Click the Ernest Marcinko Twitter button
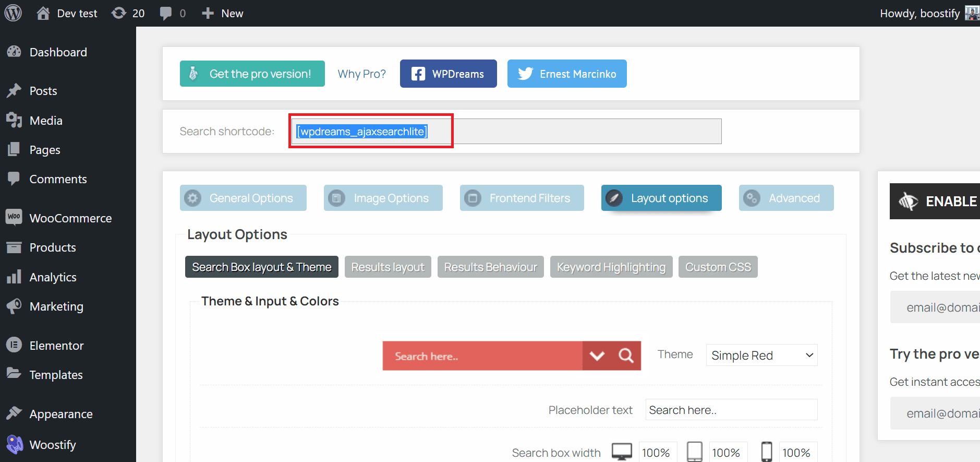980x462 pixels. [x=567, y=74]
